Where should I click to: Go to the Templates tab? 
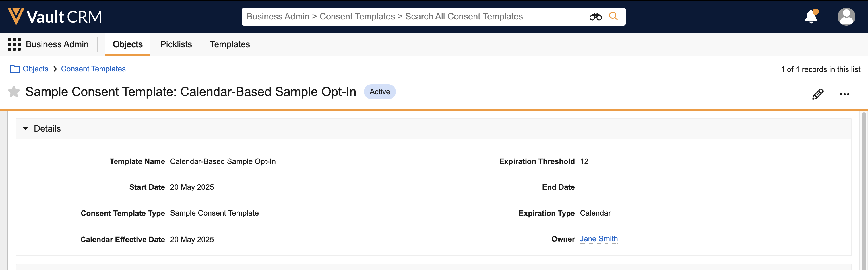(230, 44)
